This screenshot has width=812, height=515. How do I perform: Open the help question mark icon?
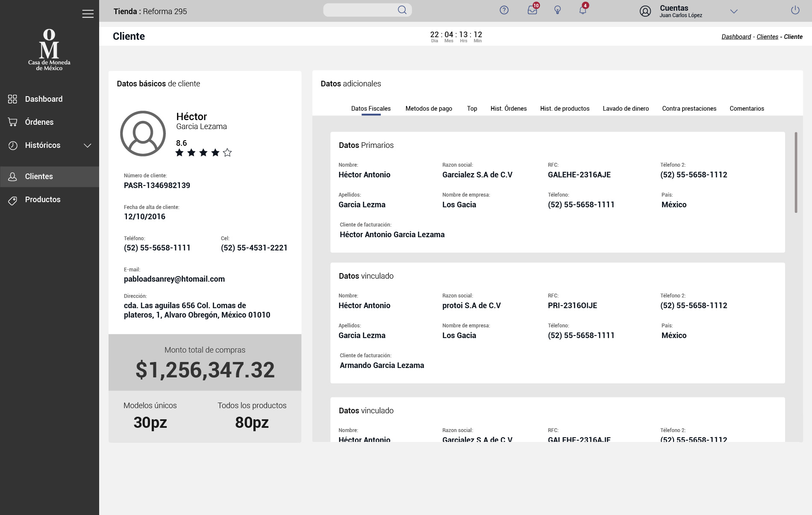coord(504,10)
